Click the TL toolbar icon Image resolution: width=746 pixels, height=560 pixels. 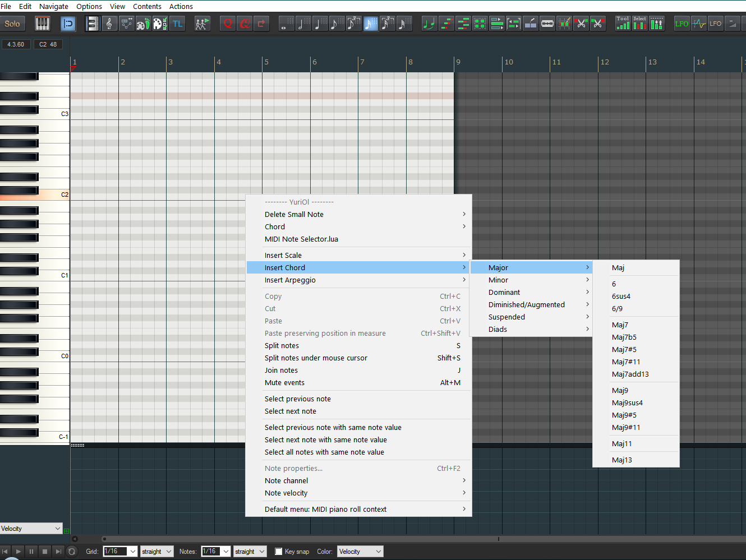[x=178, y=24]
